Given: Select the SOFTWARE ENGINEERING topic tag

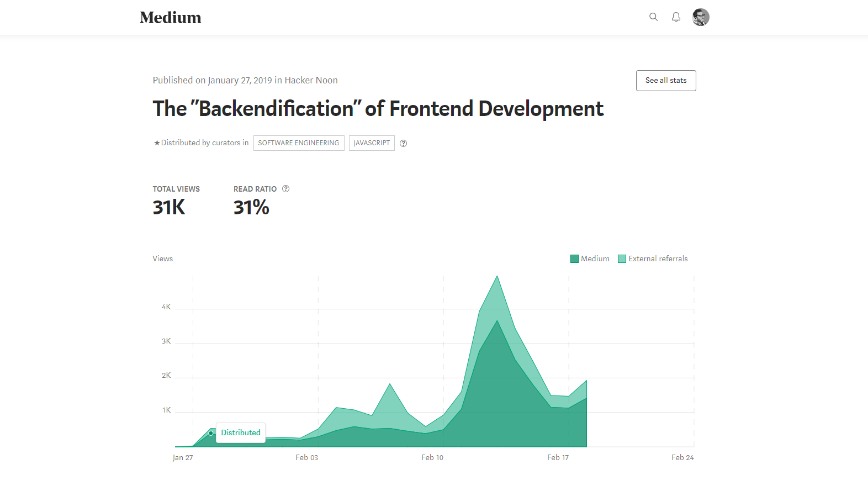Looking at the screenshot, I should pos(299,143).
